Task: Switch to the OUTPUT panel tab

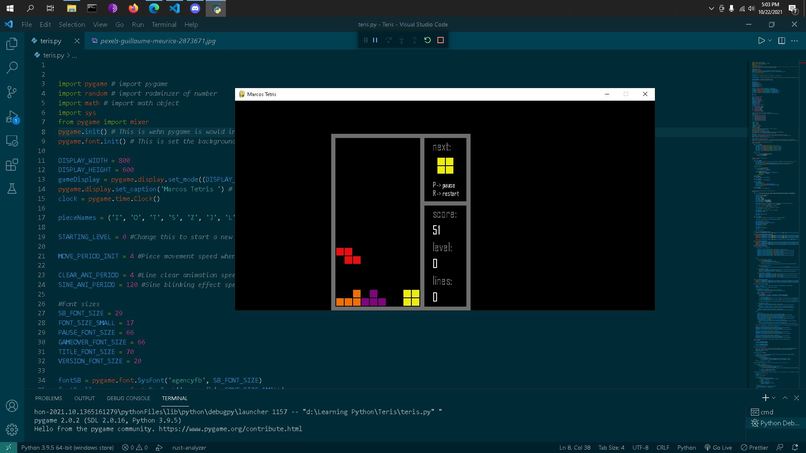Action: coord(84,398)
